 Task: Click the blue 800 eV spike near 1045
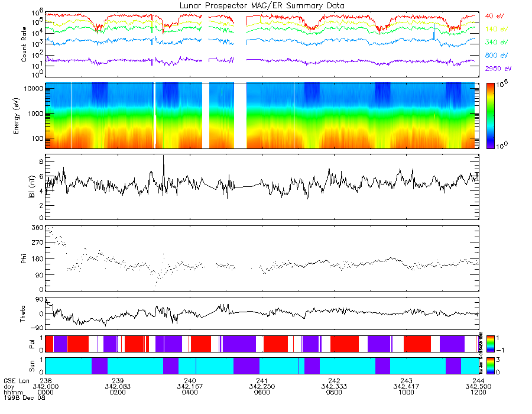tap(434, 32)
